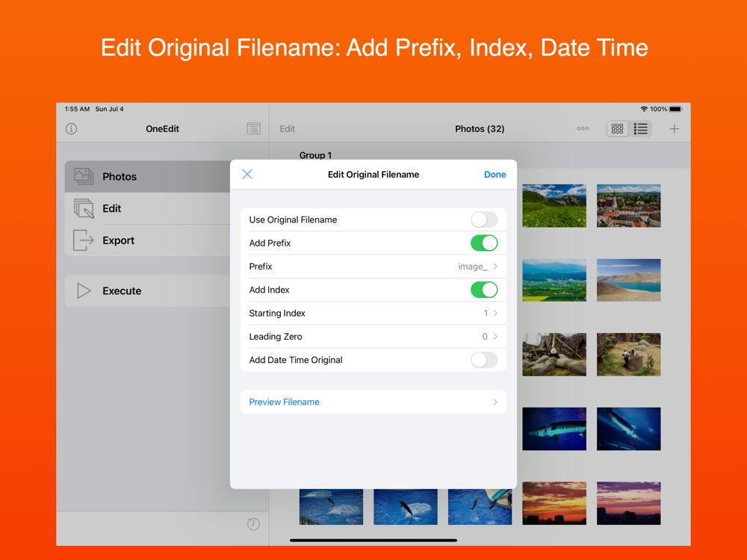Open Preview Filename
Screen dimensions: 747x560
(373, 402)
